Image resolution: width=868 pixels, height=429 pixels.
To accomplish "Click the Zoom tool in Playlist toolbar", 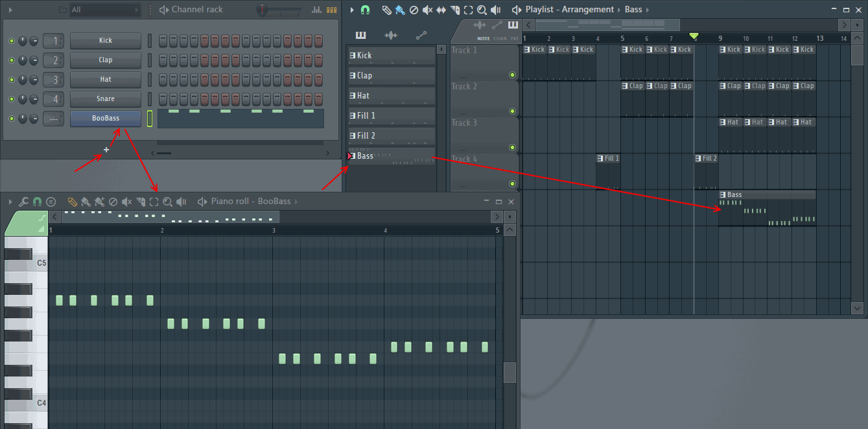I will (482, 10).
